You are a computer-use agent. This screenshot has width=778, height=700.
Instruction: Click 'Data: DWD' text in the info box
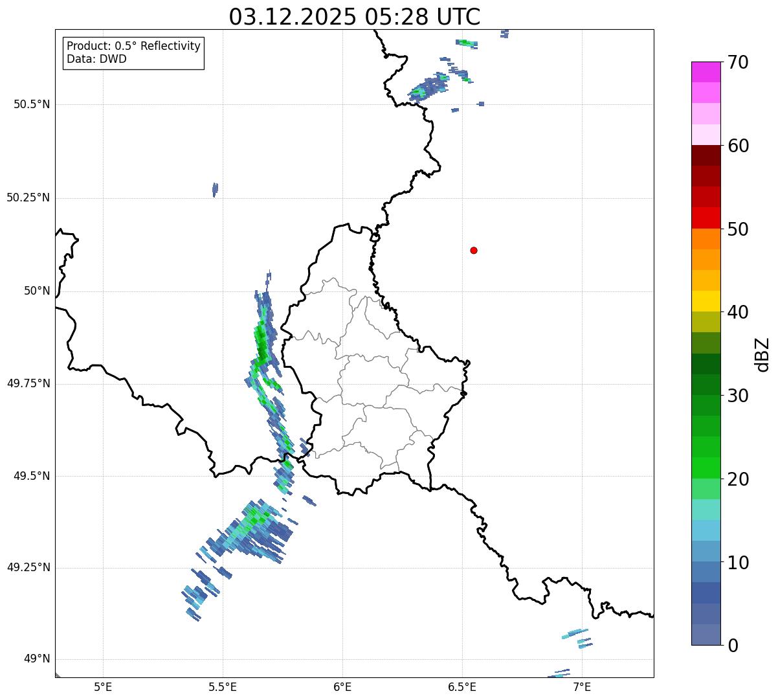coord(96,60)
